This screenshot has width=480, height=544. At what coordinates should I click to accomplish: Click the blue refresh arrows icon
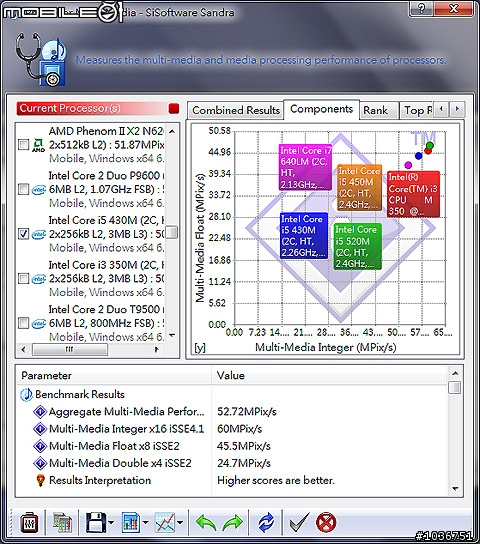(266, 522)
